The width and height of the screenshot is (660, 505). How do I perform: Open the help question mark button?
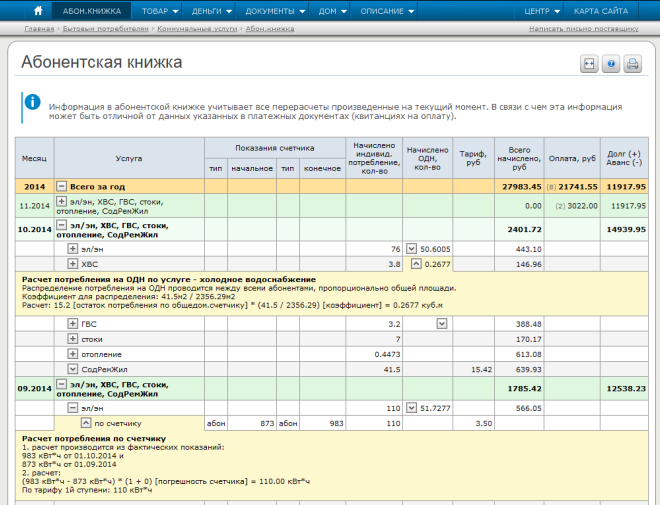611,64
